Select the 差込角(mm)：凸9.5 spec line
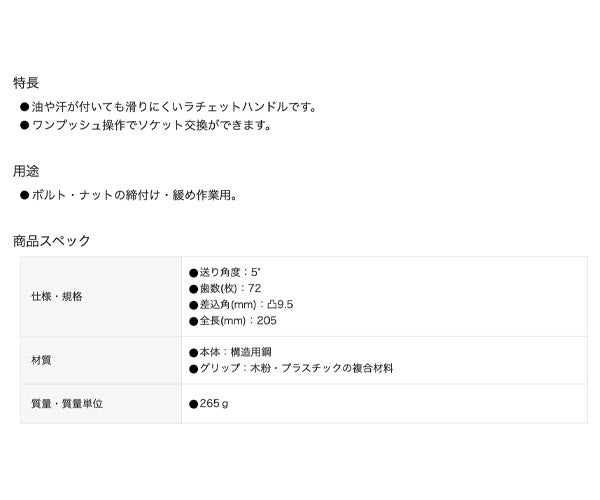This screenshot has width=600, height=500. [x=245, y=304]
